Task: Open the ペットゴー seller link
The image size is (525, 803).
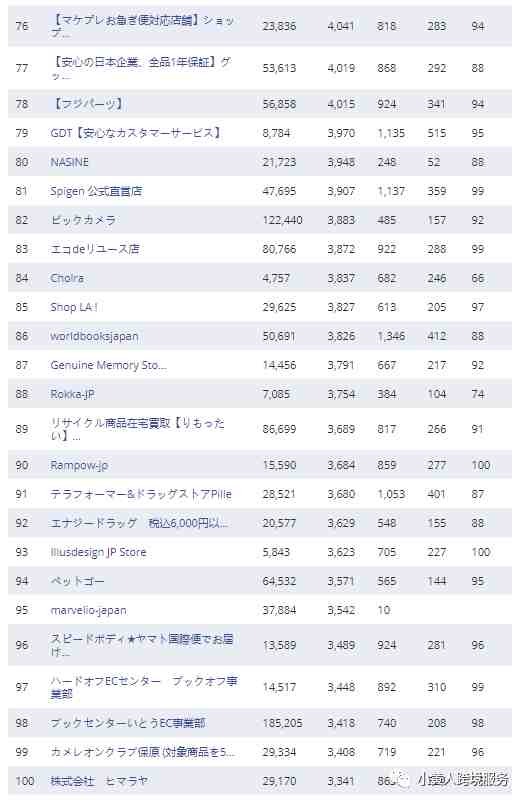Action: coord(77,581)
